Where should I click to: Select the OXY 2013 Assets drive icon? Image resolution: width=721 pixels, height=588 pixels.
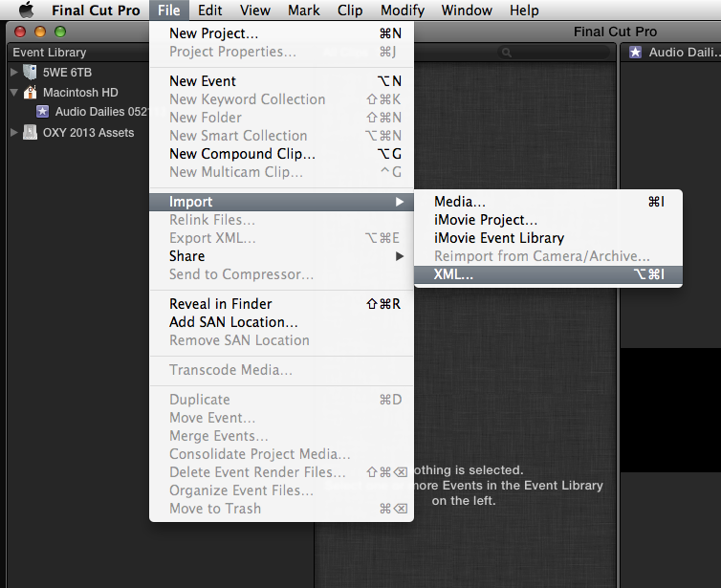pyautogui.click(x=30, y=132)
